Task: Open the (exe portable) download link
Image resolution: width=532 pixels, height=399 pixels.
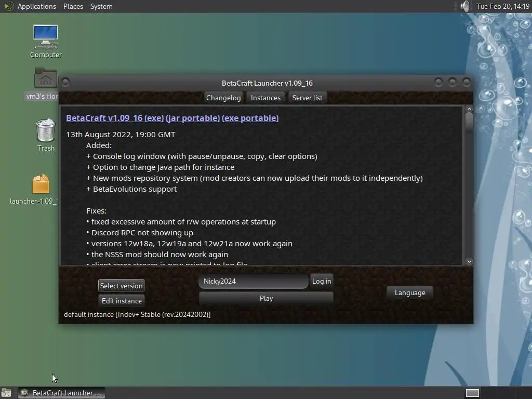Action: click(x=250, y=118)
